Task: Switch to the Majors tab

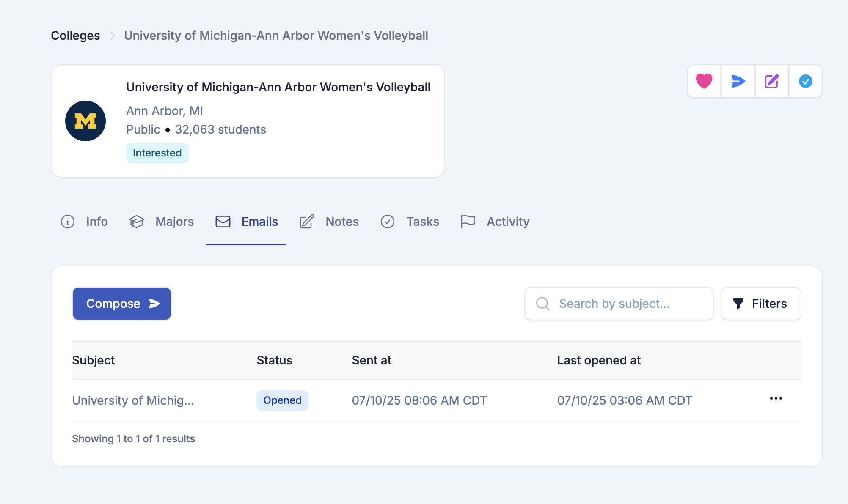Action: [161, 222]
